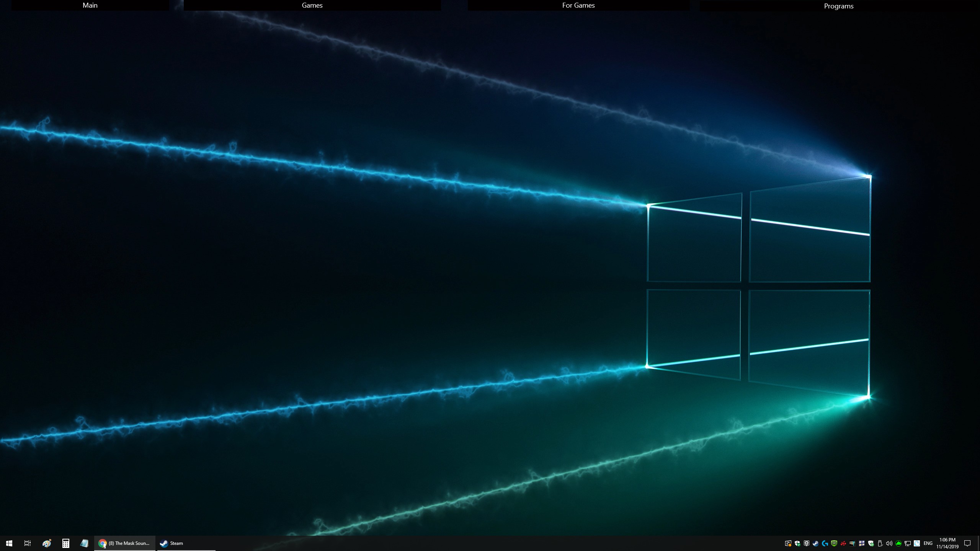Viewport: 980px width, 551px height.
Task: Open the Windows Start menu
Action: (x=9, y=543)
